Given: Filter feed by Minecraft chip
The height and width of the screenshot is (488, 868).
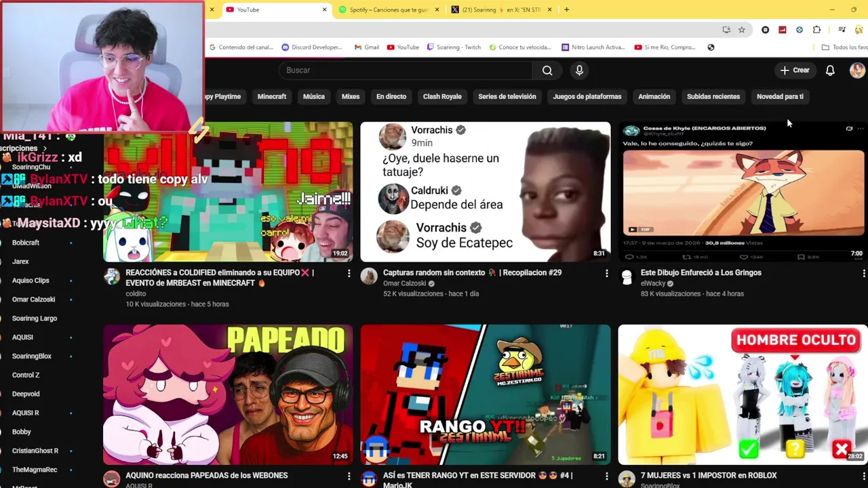Looking at the screenshot, I should click(272, 97).
